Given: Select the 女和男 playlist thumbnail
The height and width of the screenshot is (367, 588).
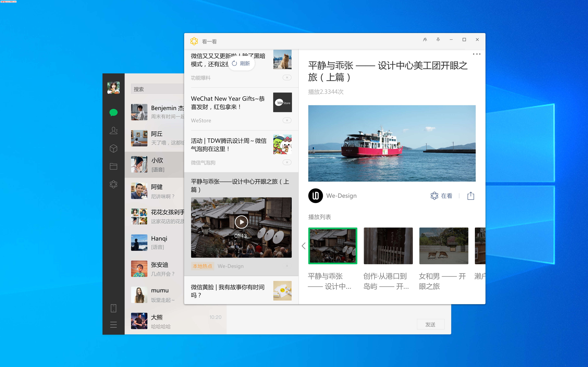Looking at the screenshot, I should coord(444,246).
